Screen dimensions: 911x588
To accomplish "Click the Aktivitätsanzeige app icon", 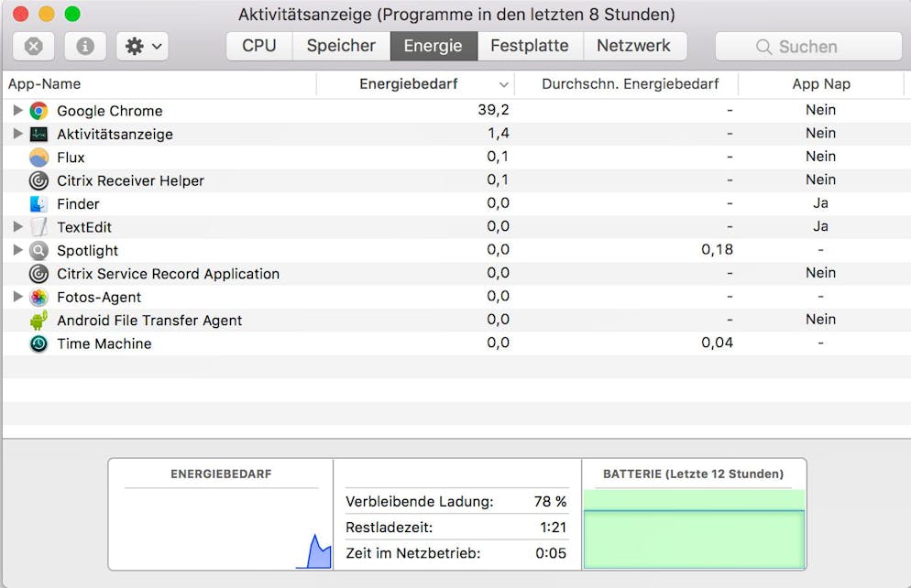I will tap(38, 134).
